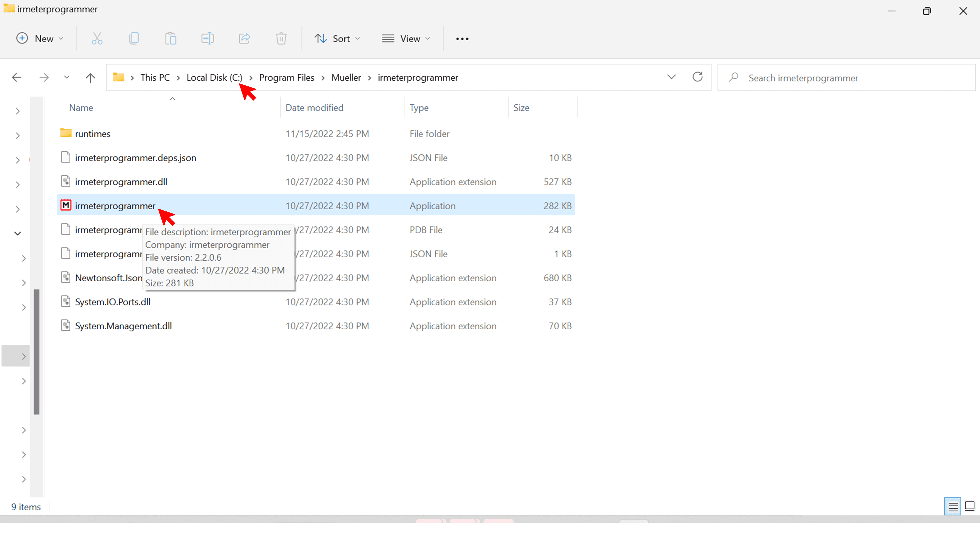980x552 pixels.
Task: Click the red M application icon
Action: (x=66, y=205)
